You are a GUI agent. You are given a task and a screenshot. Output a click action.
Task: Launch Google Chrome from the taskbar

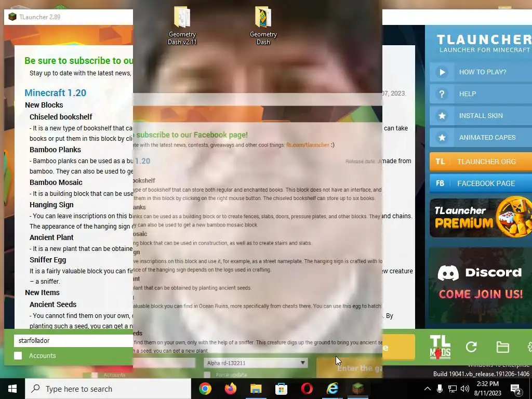click(205, 389)
